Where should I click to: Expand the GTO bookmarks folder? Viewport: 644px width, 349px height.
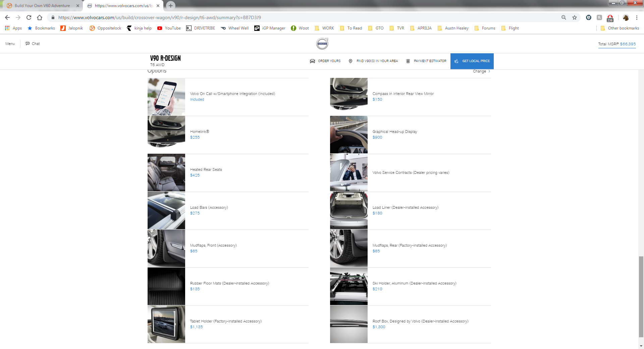(376, 28)
